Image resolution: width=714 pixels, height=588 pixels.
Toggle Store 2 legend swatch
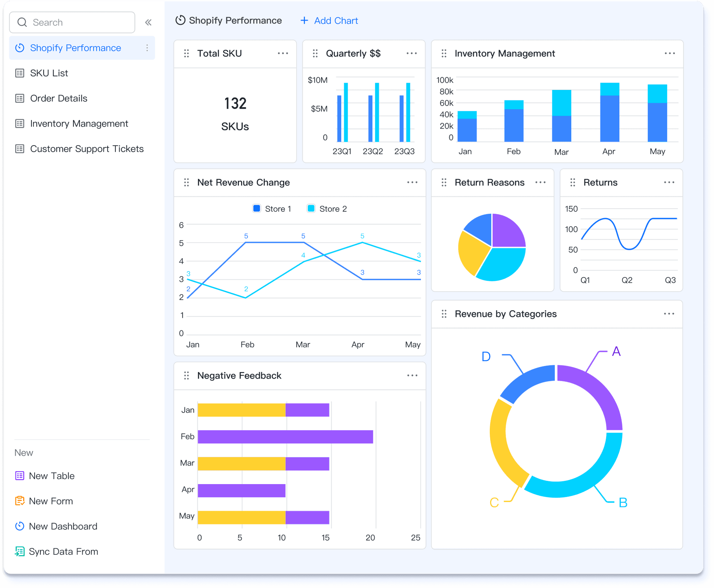pos(311,208)
